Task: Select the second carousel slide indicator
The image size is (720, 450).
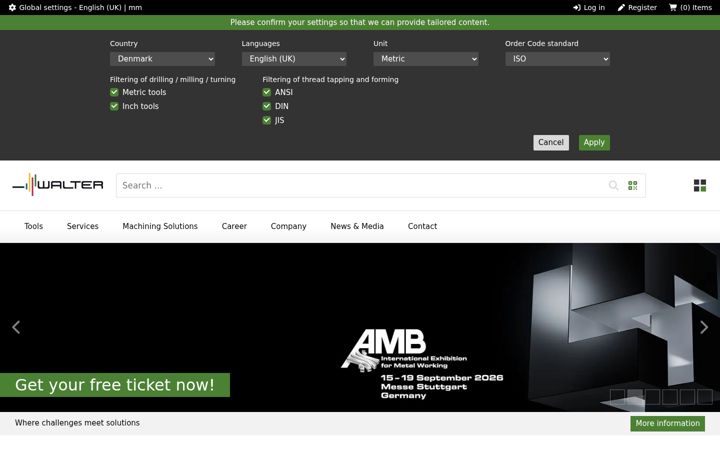Action: (635, 397)
